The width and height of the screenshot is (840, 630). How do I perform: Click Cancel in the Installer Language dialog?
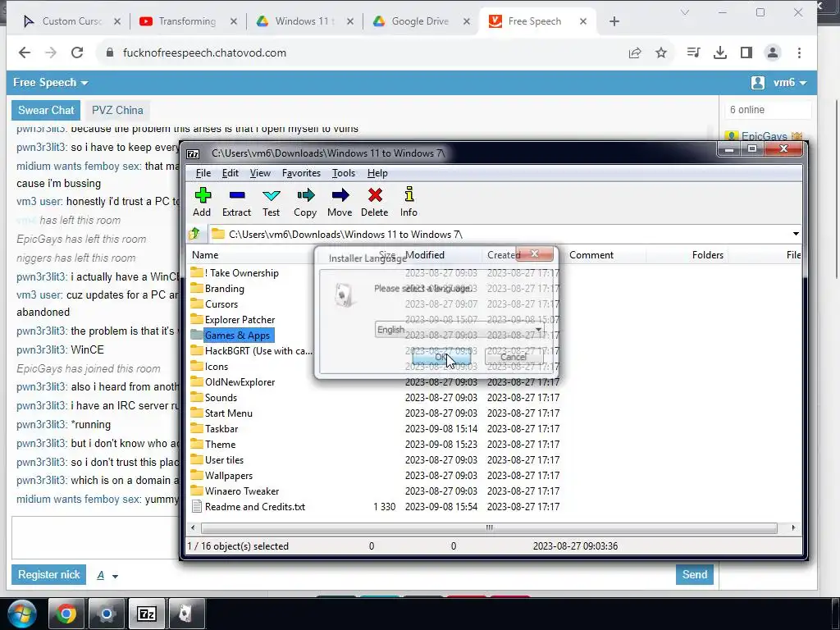pos(514,357)
